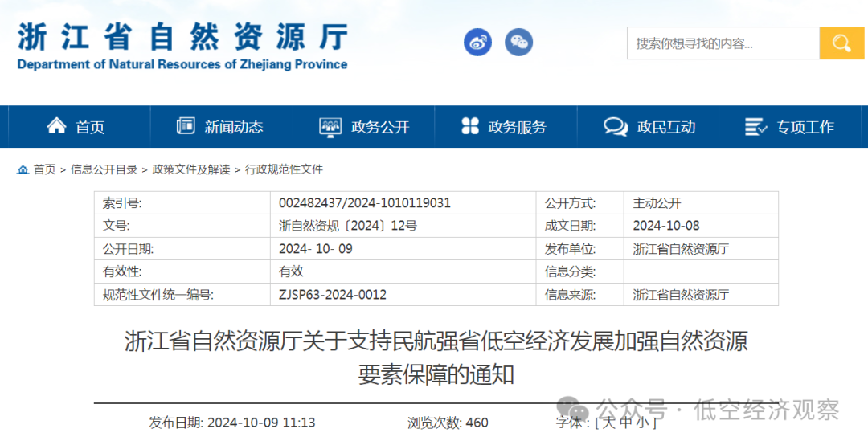Set font size to 小
Image resolution: width=868 pixels, height=445 pixels.
pos(641,423)
